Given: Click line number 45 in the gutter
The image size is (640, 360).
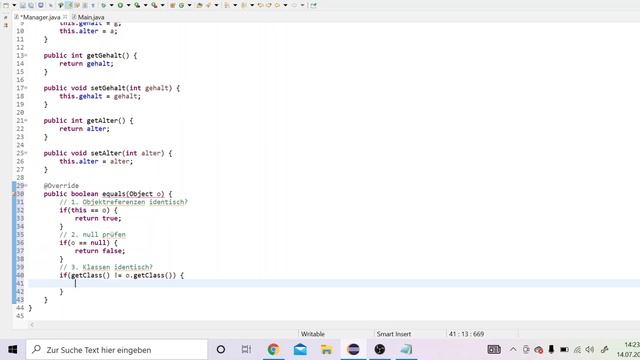Looking at the screenshot, I should click(x=20, y=316).
